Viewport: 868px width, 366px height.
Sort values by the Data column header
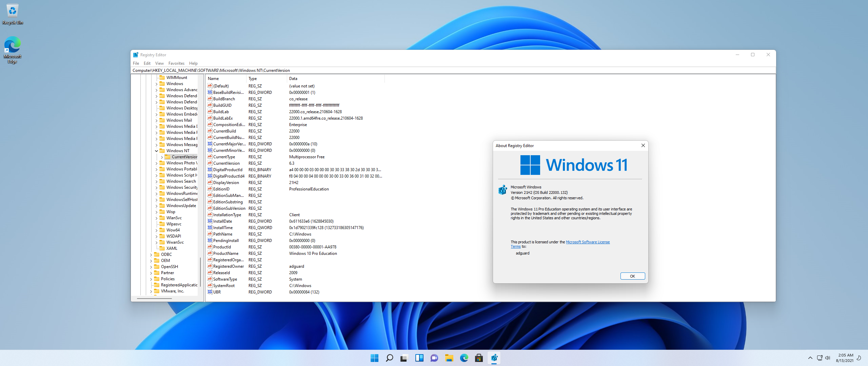(x=336, y=79)
